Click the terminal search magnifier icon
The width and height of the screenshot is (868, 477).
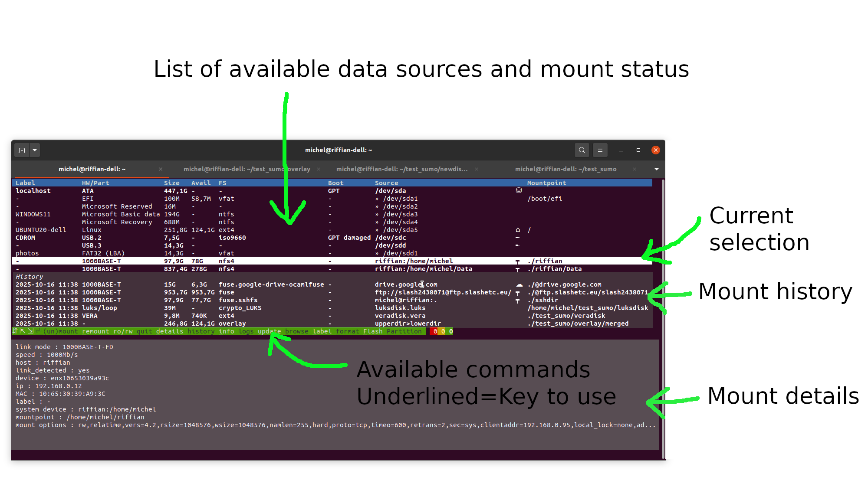click(582, 150)
